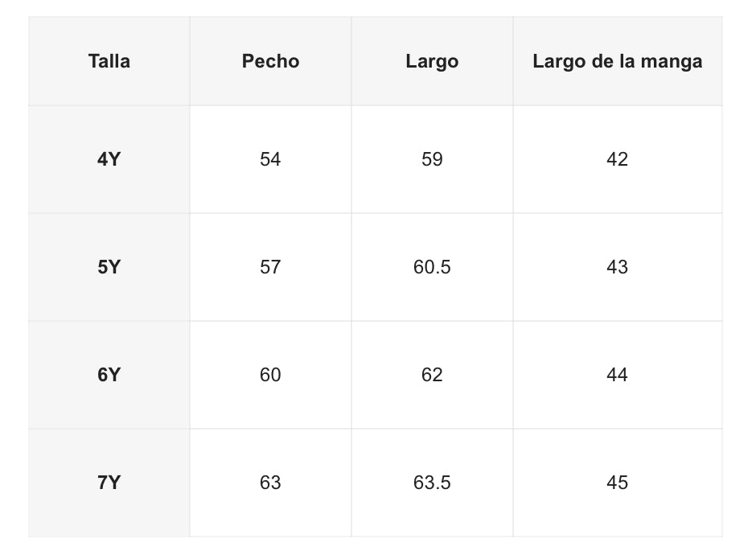Click the 63 chest value for 7Y
This screenshot has height=555, width=756.
click(x=270, y=483)
